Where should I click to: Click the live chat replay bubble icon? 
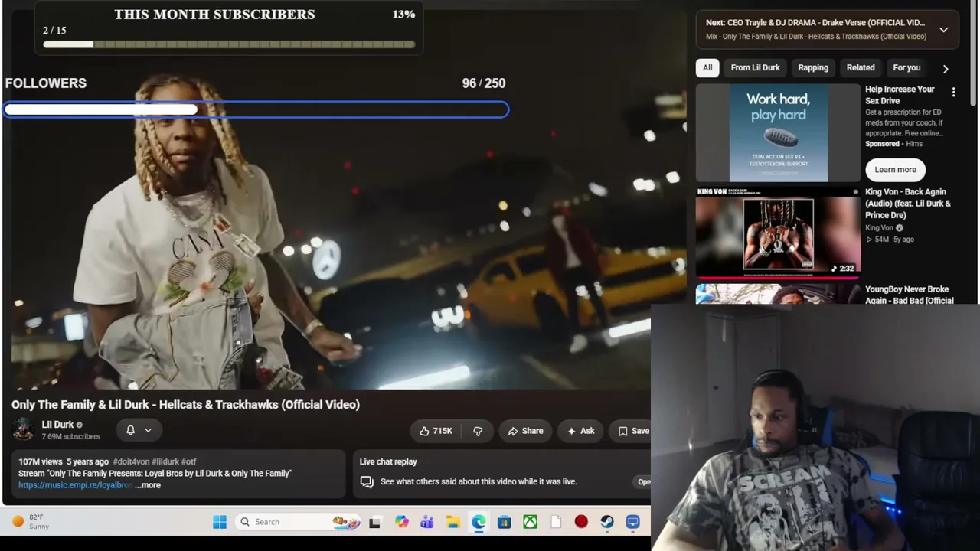tap(367, 481)
